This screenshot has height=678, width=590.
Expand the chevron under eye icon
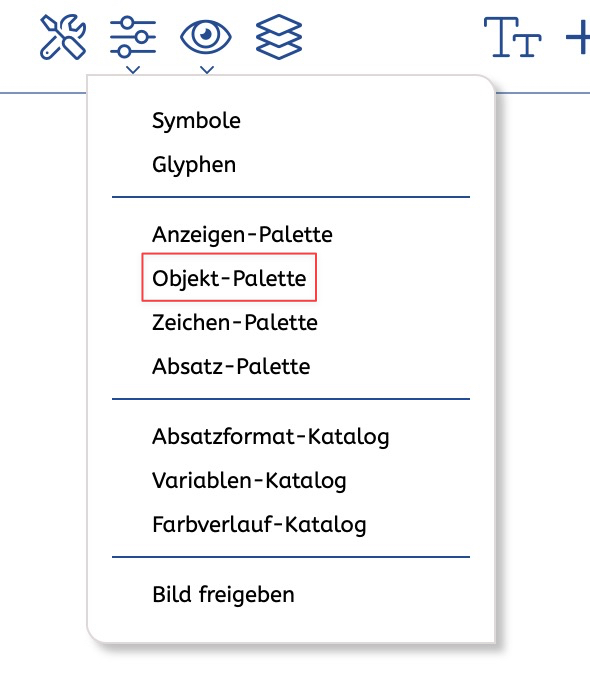(x=207, y=69)
